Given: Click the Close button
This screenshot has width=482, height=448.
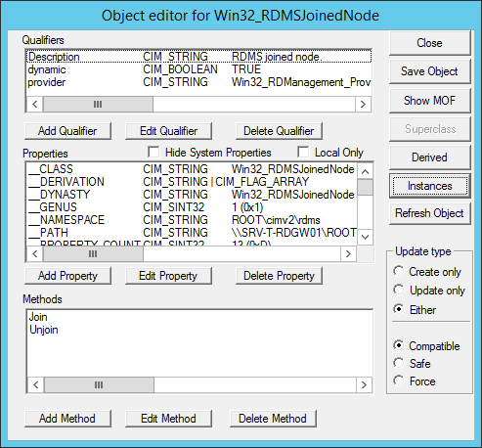Looking at the screenshot, I should point(429,43).
